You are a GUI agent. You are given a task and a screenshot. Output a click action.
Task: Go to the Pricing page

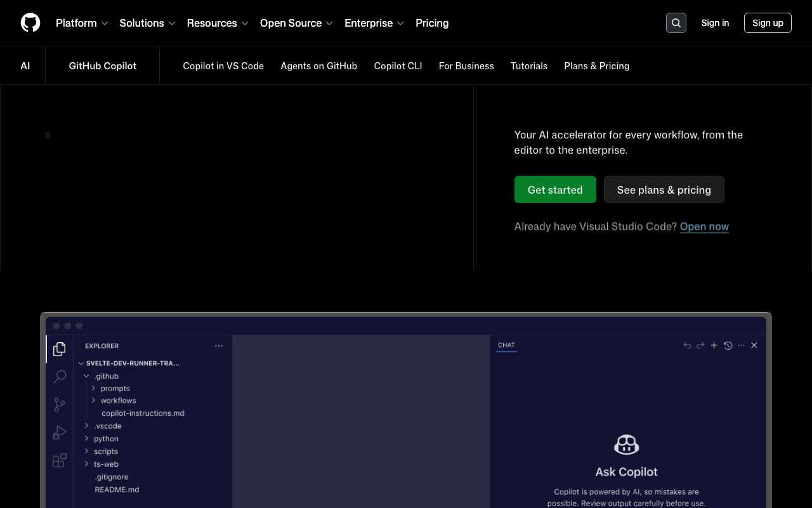[x=432, y=23]
